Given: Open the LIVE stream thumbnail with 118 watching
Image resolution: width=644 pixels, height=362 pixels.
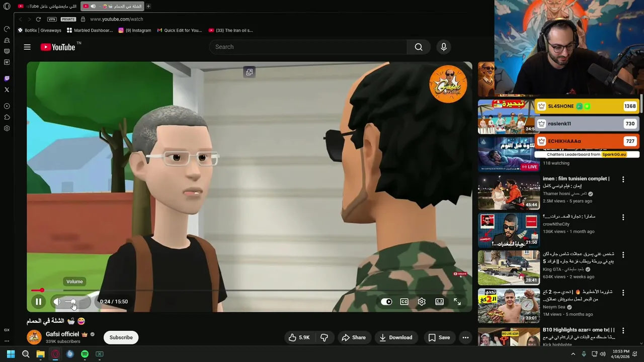Looking at the screenshot, I should pos(509,155).
